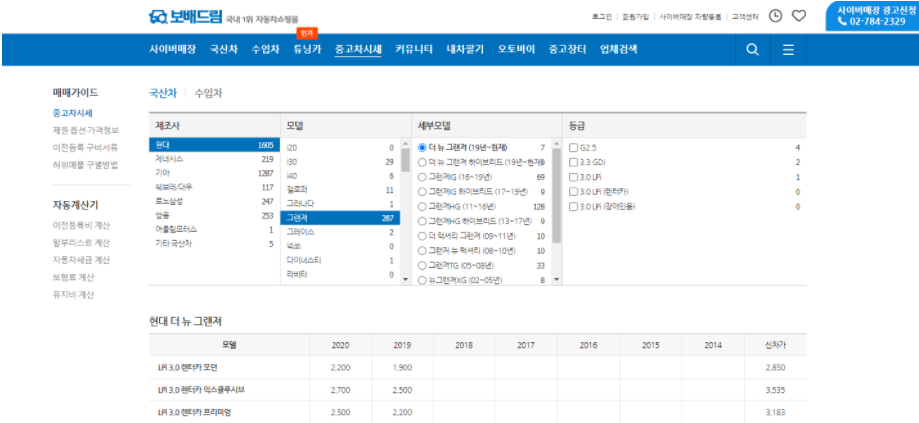Select 기타 국산차 manufacturer
This screenshot has height=423, width=919.
coord(215,244)
